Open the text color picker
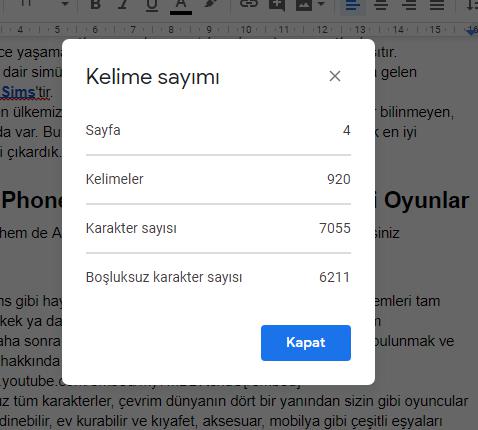The height and width of the screenshot is (430, 478). (181, 6)
